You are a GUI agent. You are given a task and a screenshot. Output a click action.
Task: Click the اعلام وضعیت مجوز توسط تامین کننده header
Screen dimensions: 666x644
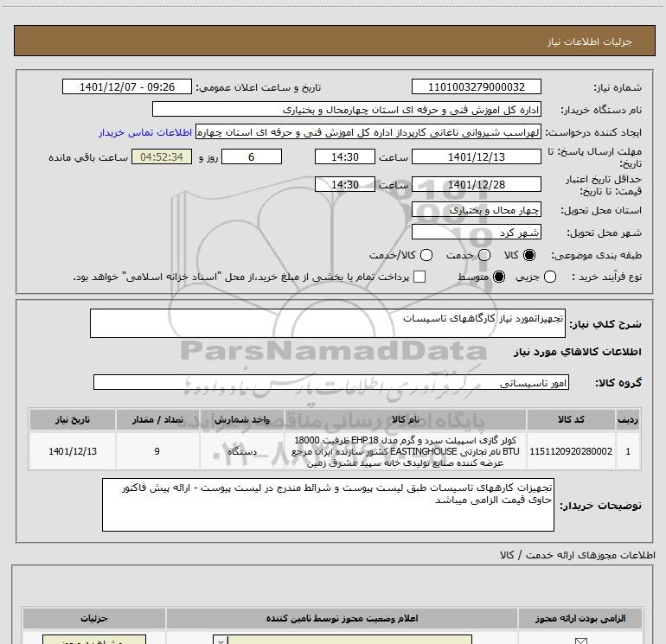tap(342, 618)
